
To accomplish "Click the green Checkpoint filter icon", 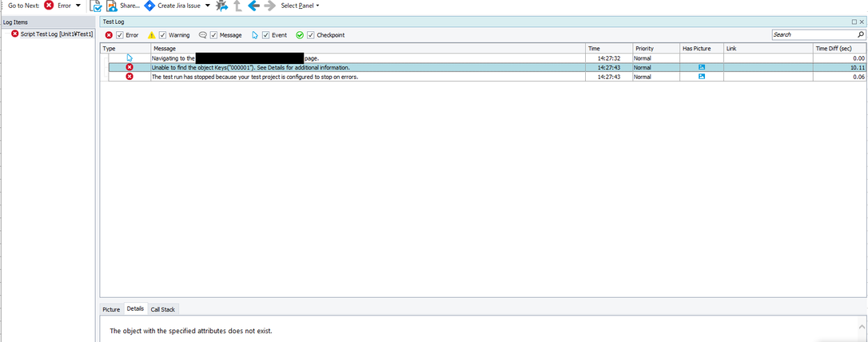I will pyautogui.click(x=300, y=35).
